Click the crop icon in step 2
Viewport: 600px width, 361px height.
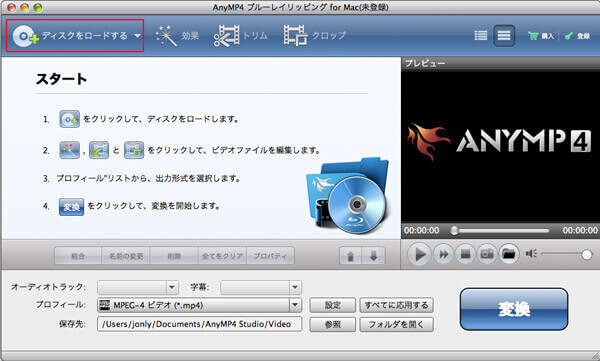click(134, 150)
